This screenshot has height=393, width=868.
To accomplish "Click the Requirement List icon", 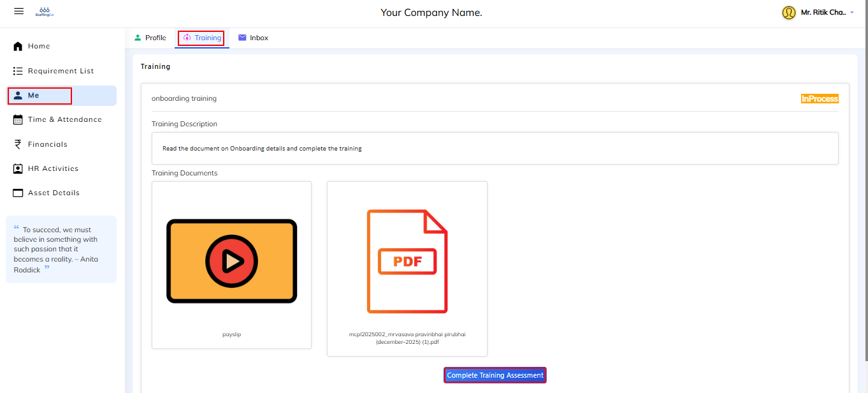I will 18,71.
